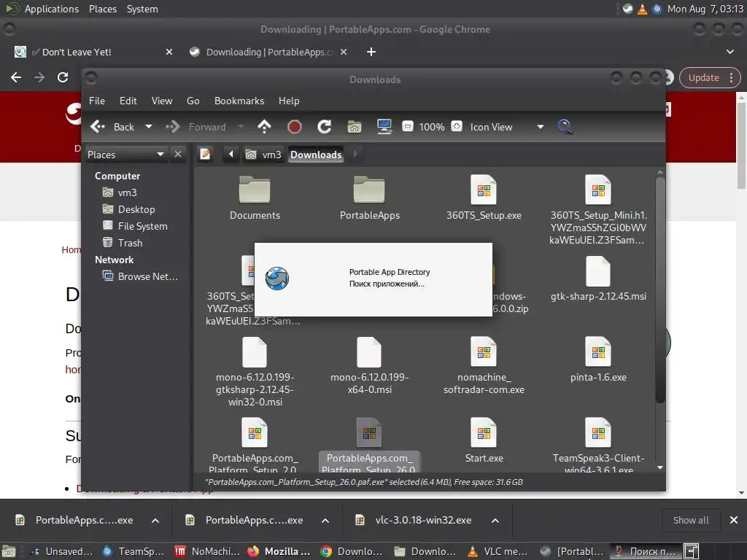Open the Icon View mode dropdown
This screenshot has height=560, width=747.
click(507, 127)
